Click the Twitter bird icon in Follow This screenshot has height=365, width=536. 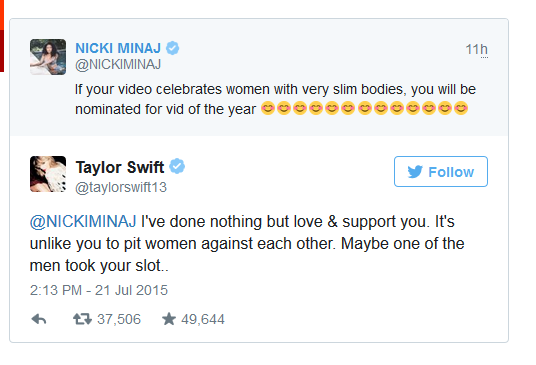click(415, 172)
